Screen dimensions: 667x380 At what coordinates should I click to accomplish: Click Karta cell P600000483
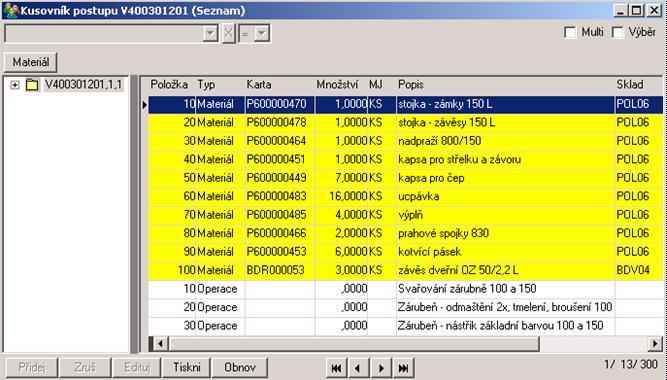pos(279,196)
